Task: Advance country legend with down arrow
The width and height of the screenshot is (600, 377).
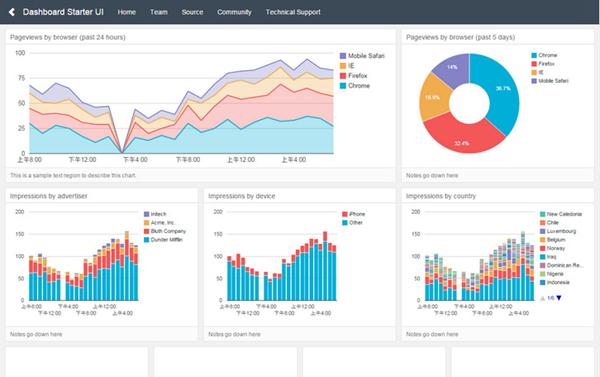Action: pyautogui.click(x=559, y=298)
